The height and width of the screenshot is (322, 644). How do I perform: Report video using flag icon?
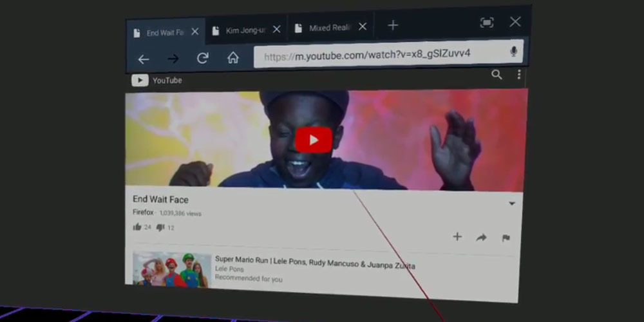click(x=506, y=238)
